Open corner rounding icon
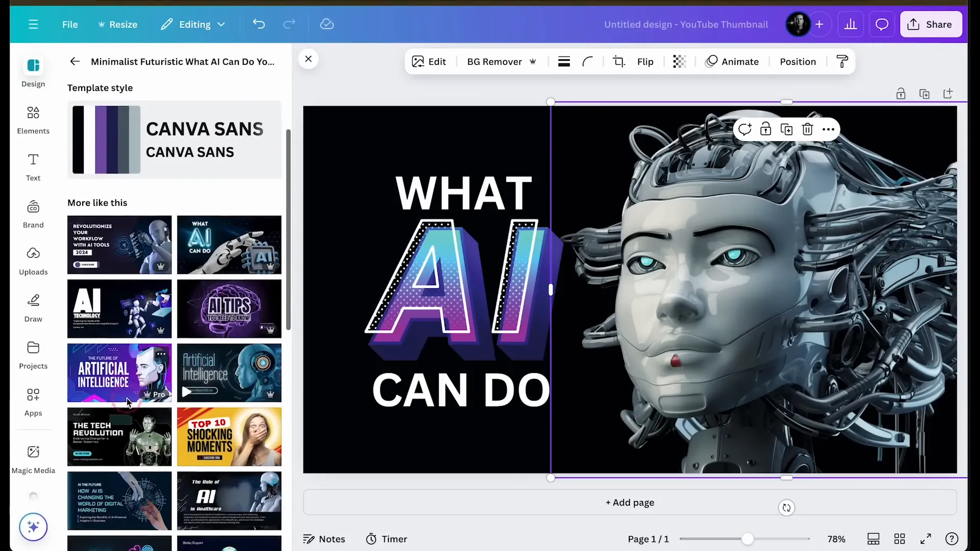 (x=587, y=62)
